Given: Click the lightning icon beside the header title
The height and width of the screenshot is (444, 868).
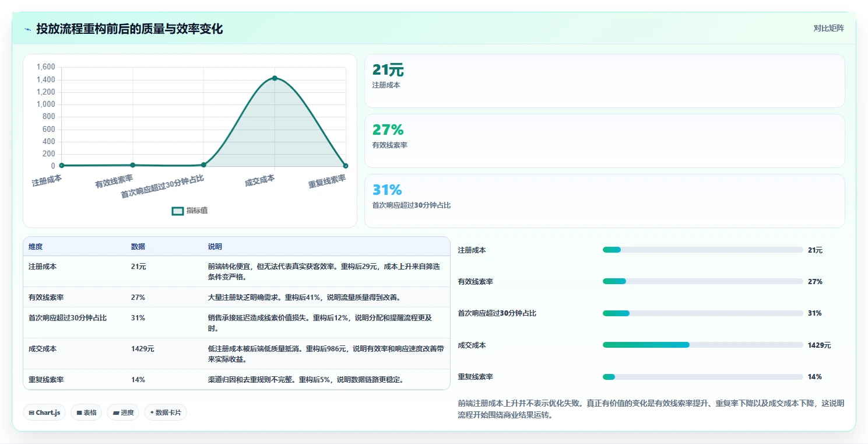Looking at the screenshot, I should pyautogui.click(x=27, y=29).
